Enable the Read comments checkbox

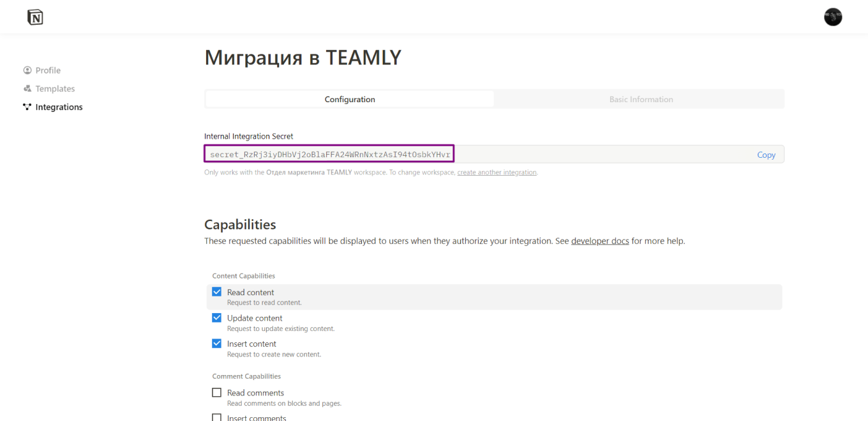tap(216, 392)
